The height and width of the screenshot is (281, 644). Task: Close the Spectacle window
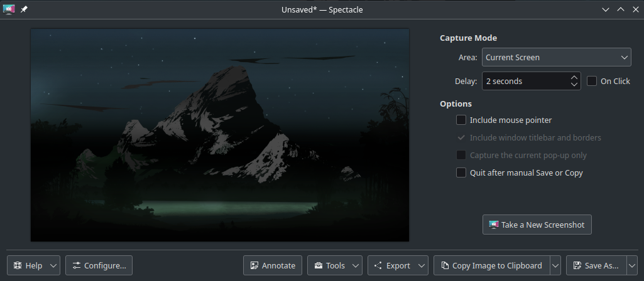click(636, 9)
